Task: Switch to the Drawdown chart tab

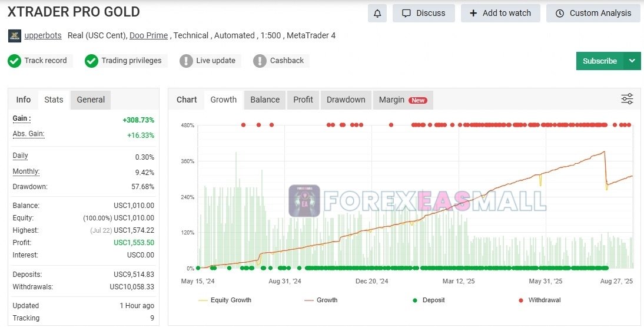Action: point(346,100)
